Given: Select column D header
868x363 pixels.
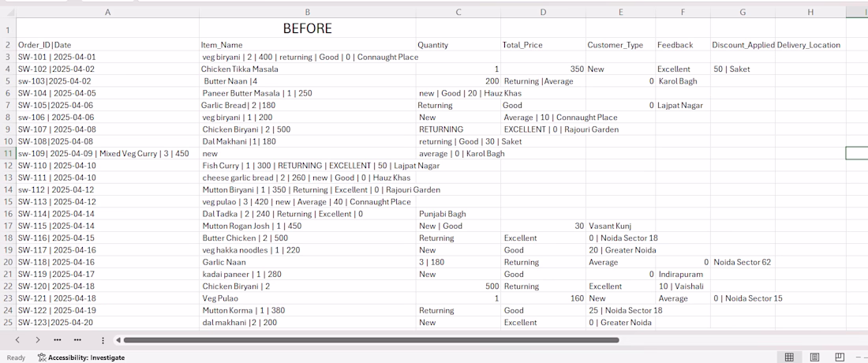Looking at the screenshot, I should (543, 12).
